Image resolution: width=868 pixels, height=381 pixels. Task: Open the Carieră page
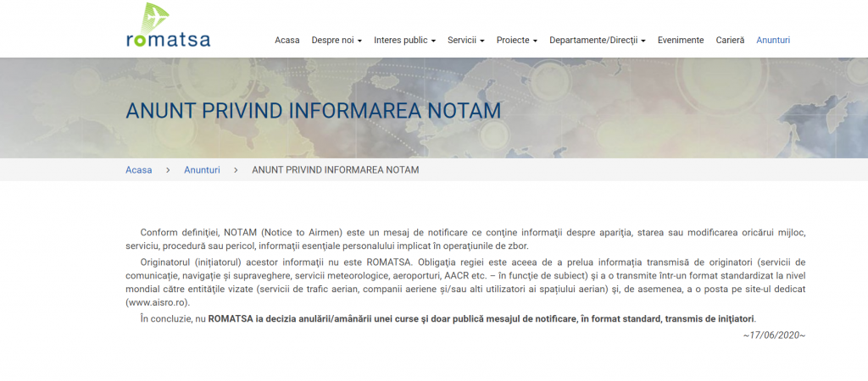[730, 41]
